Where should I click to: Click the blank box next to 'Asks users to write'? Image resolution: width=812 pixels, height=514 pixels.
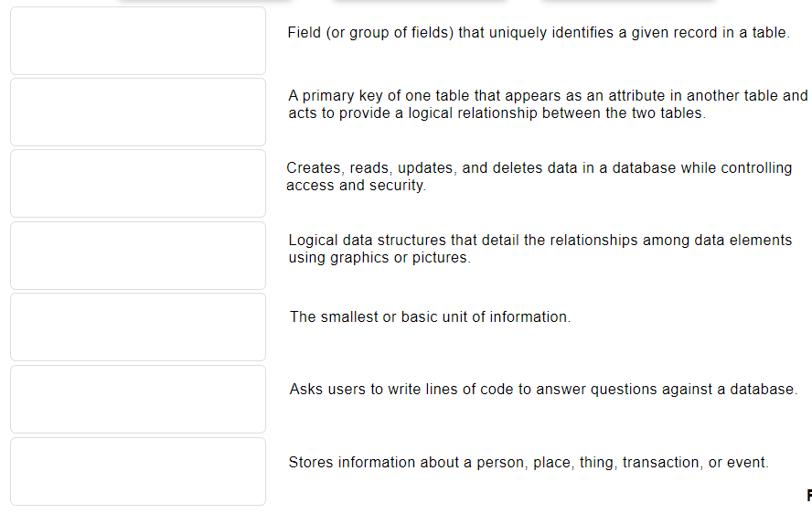pyautogui.click(x=138, y=399)
